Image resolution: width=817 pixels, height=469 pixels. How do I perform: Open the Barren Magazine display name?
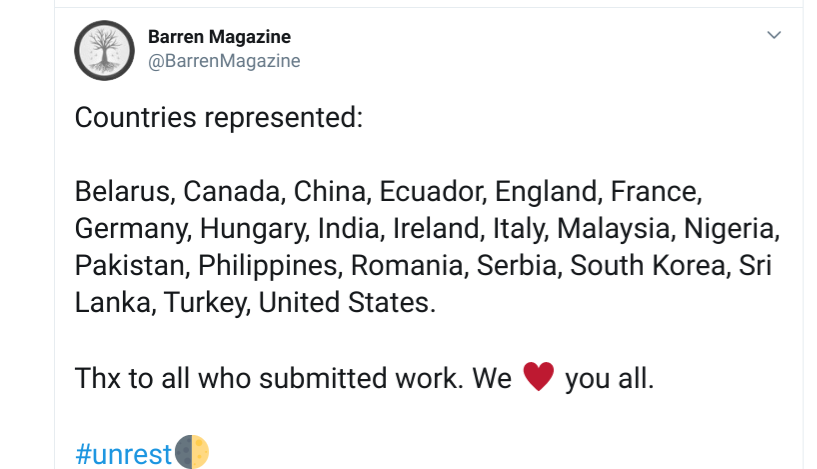[x=219, y=37]
